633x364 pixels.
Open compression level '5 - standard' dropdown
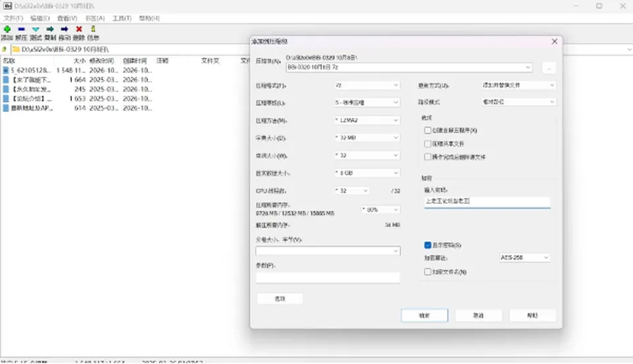367,102
